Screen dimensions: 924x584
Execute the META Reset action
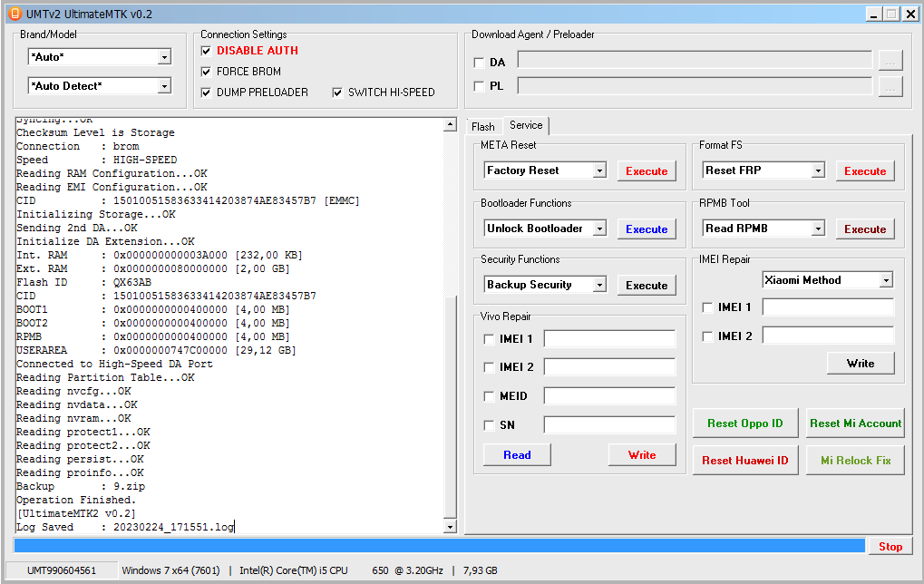647,170
